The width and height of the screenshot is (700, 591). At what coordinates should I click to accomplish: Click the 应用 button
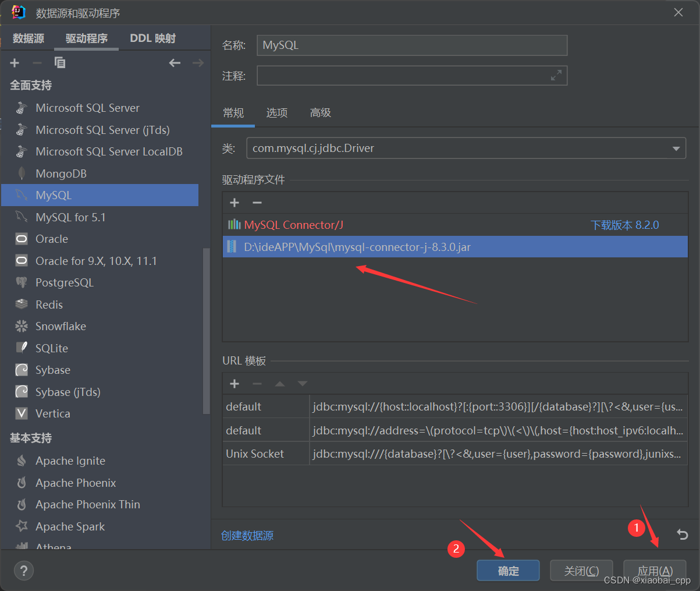pos(655,571)
